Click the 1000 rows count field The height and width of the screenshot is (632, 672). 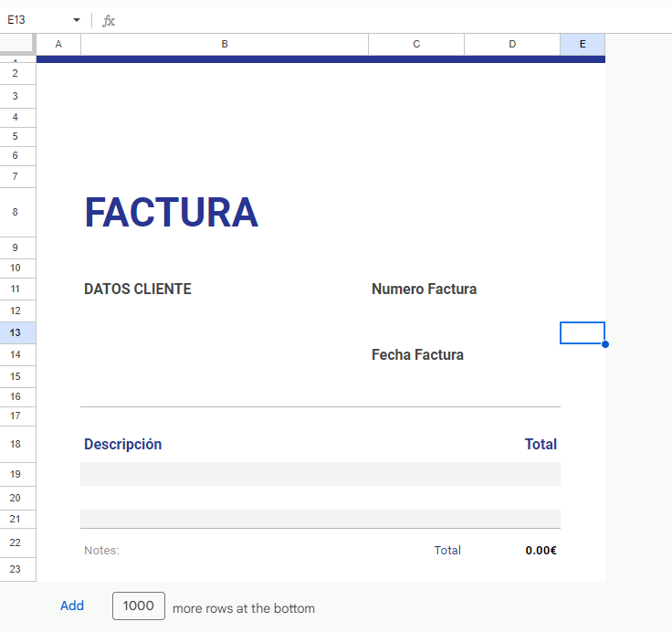click(x=139, y=606)
